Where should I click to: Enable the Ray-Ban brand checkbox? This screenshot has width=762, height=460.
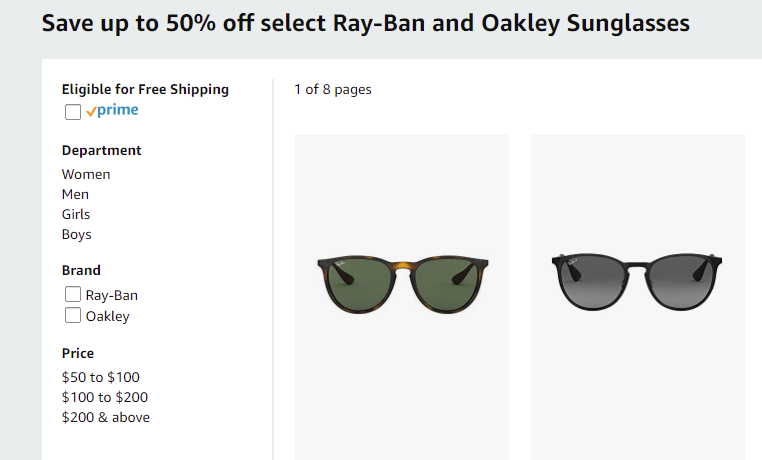pos(73,294)
